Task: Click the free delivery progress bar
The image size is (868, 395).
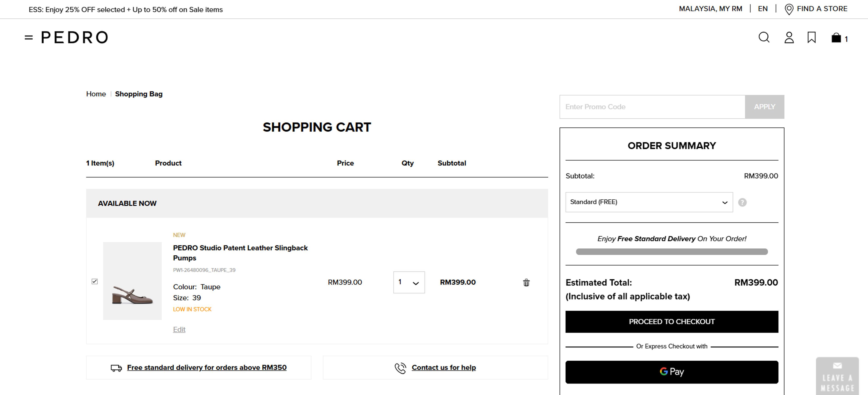Action: [672, 252]
